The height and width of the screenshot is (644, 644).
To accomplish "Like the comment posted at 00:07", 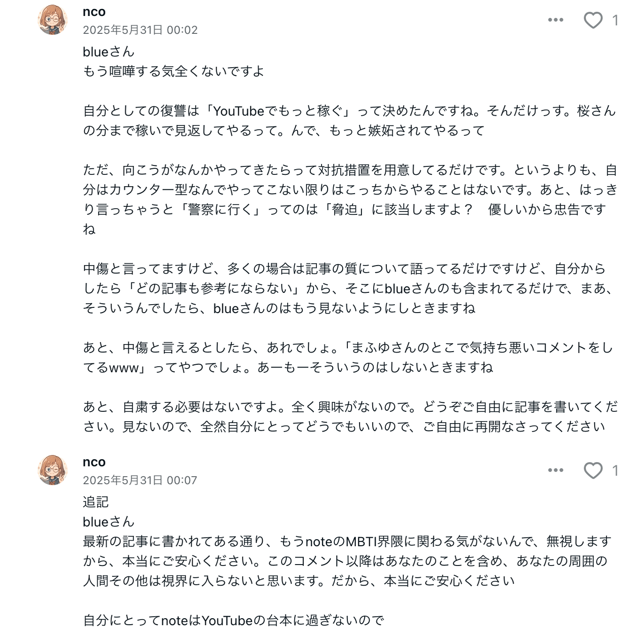I will [593, 471].
